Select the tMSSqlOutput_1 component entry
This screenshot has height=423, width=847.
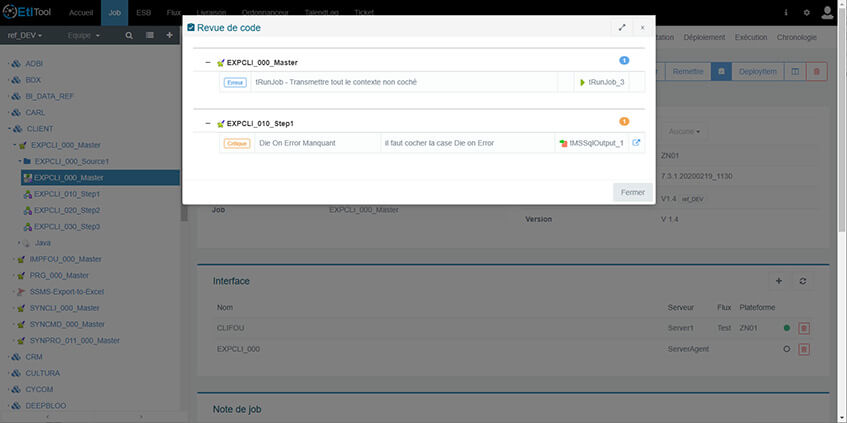(591, 143)
